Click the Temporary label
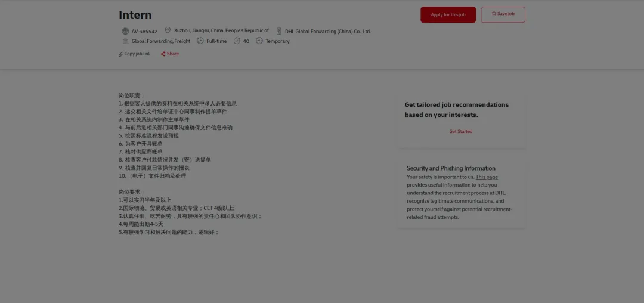This screenshot has width=644, height=303. [278, 41]
